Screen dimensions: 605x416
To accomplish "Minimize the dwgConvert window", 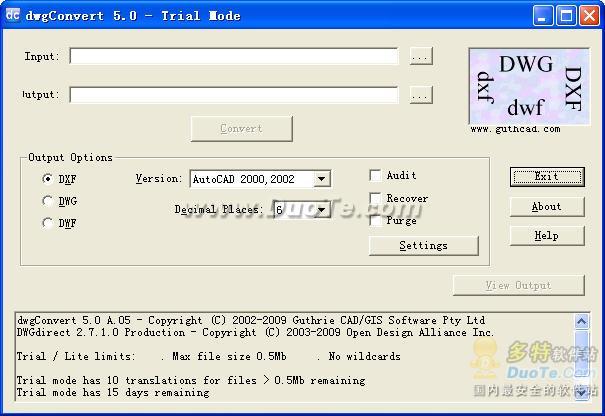I will [x=542, y=16].
